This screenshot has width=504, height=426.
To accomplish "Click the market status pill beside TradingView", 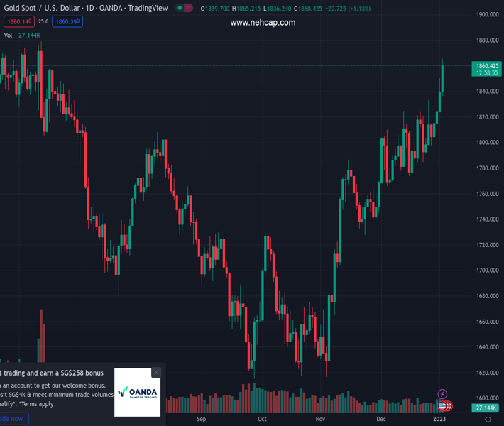I will tap(185, 9).
